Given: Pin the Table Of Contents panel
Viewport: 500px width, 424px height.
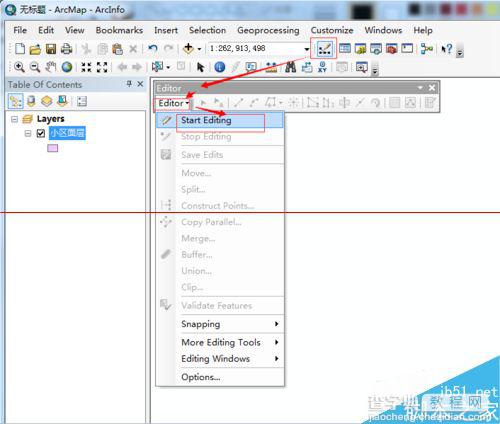Looking at the screenshot, I should pos(129,84).
